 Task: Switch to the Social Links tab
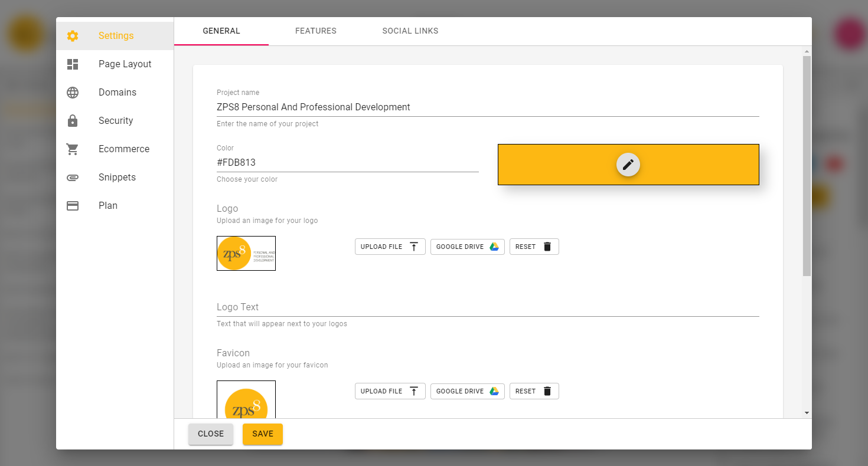(x=410, y=31)
